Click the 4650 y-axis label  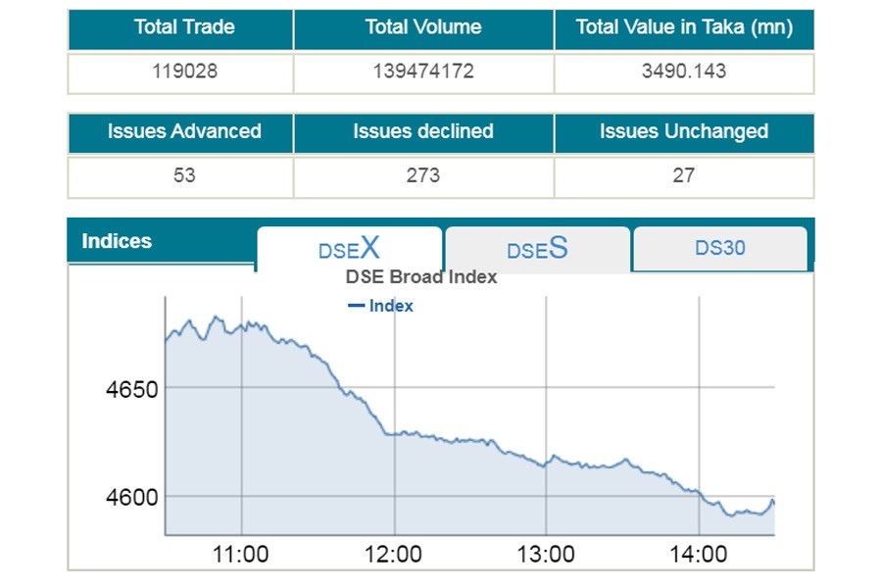pos(131,389)
